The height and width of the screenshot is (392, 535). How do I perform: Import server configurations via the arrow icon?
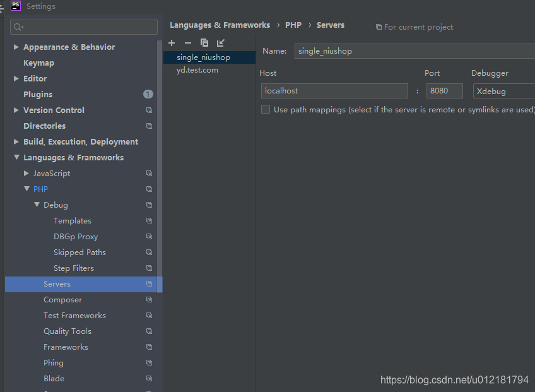pyautogui.click(x=220, y=43)
